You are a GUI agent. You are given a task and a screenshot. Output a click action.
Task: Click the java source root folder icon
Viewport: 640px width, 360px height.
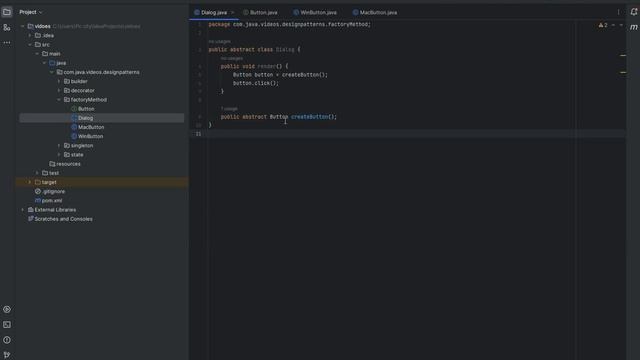[x=52, y=63]
